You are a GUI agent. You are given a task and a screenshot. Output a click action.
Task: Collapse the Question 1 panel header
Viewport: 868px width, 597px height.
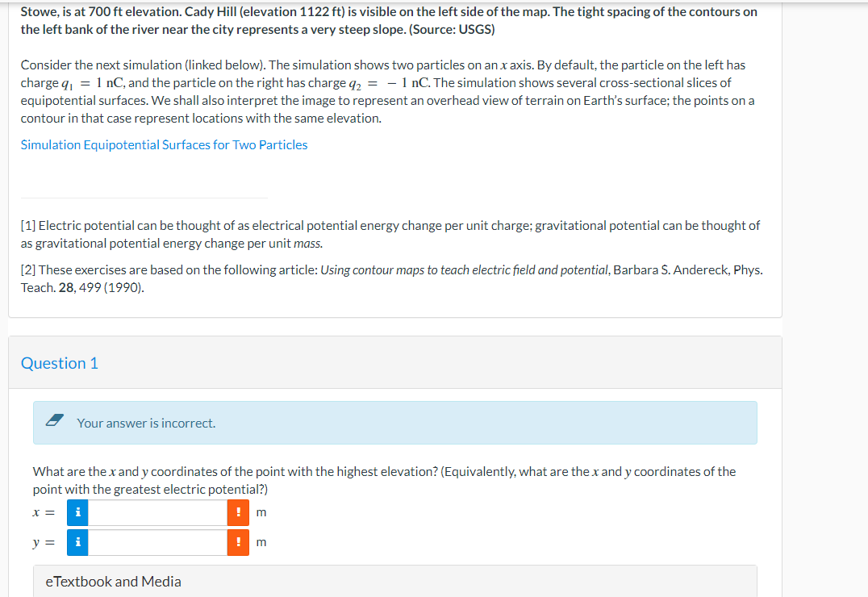pos(59,363)
